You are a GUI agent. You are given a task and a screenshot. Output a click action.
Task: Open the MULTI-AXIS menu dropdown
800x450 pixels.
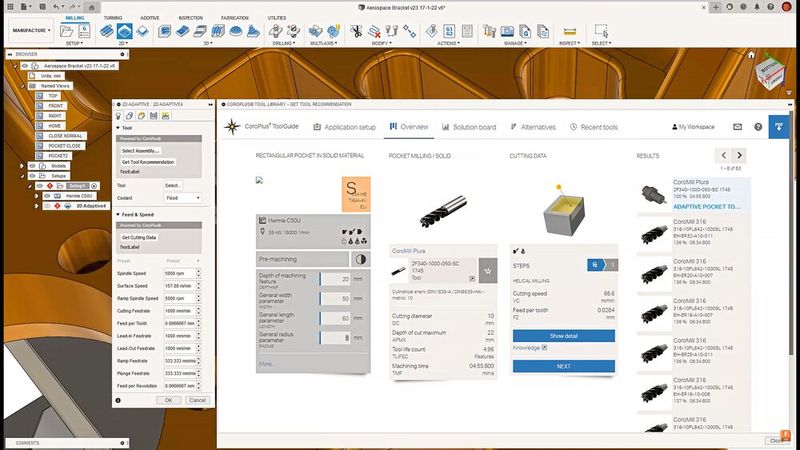point(323,43)
